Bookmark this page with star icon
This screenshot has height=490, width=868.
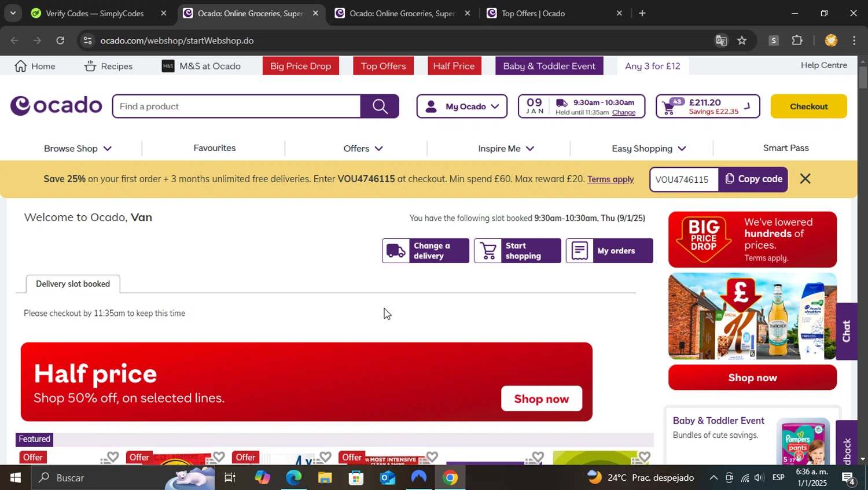click(x=742, y=40)
